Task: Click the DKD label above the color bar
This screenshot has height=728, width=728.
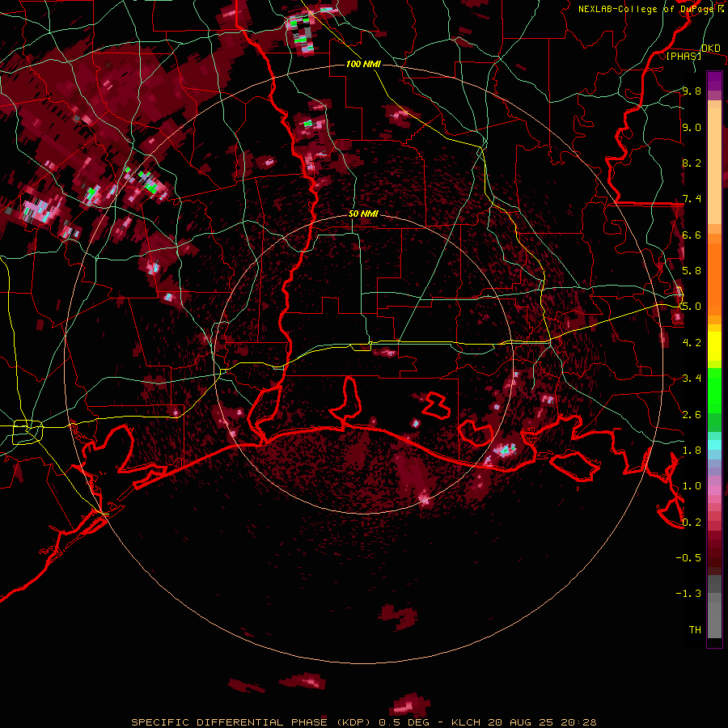Action: (710, 49)
